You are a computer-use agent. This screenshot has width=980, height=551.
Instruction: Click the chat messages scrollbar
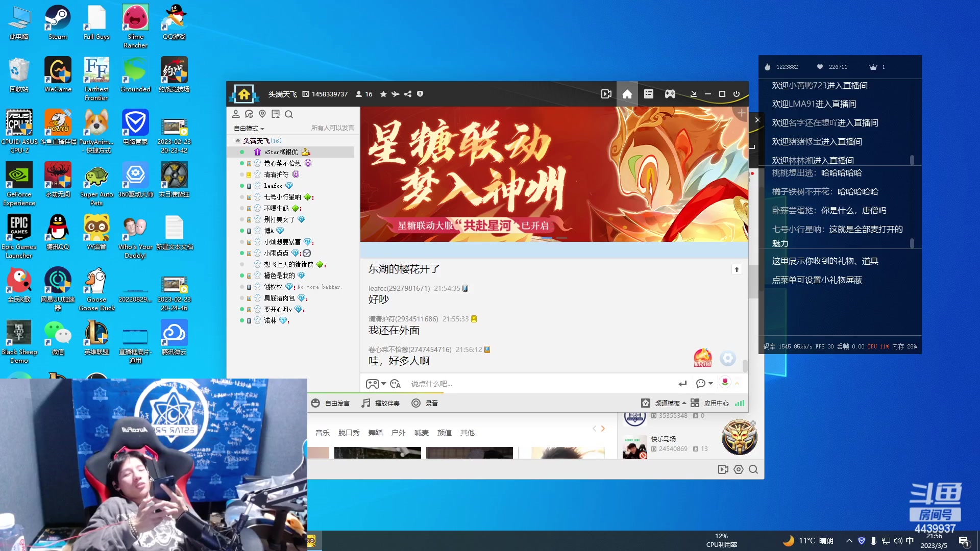[745, 365]
